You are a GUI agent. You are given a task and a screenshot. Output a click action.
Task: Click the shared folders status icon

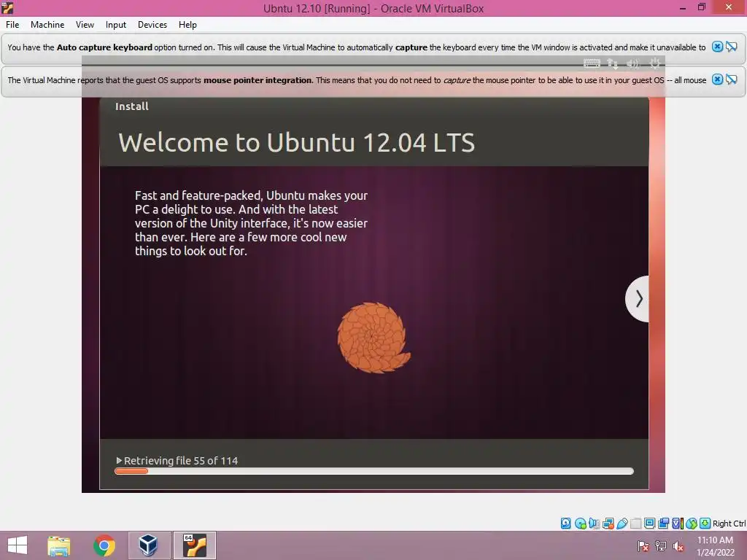tap(635, 524)
